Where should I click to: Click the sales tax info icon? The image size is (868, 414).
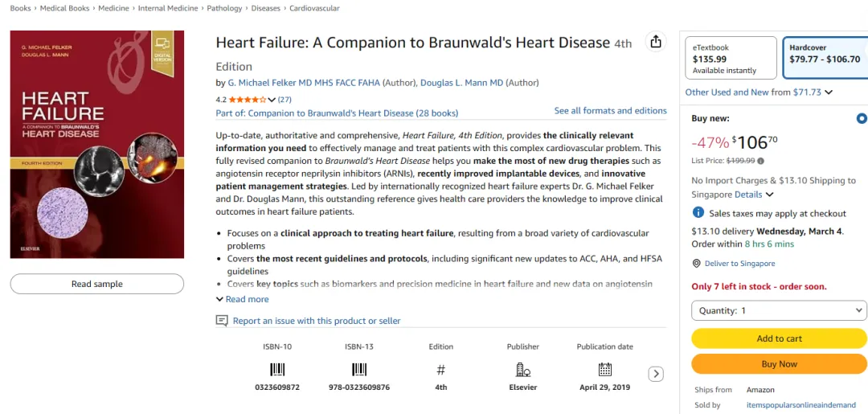pyautogui.click(x=698, y=213)
